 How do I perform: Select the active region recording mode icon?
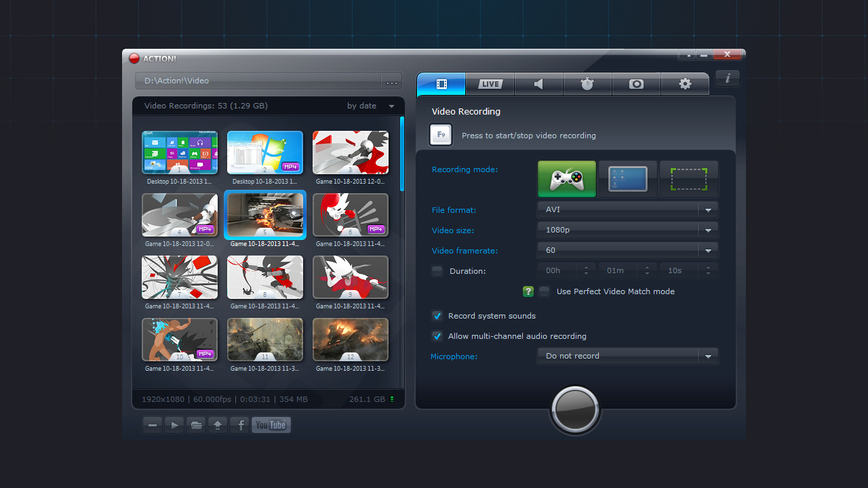(x=688, y=179)
